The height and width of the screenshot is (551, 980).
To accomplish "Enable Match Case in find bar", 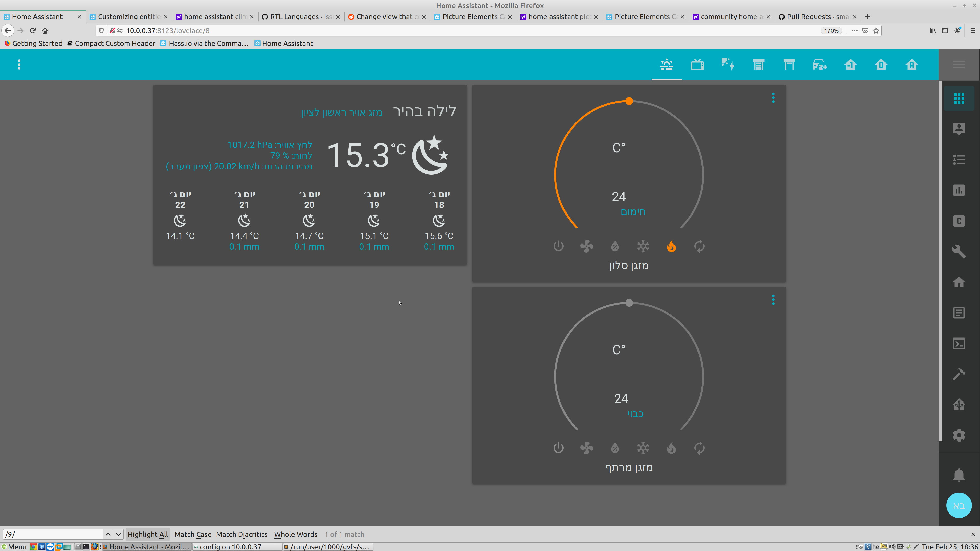I will tap(192, 534).
